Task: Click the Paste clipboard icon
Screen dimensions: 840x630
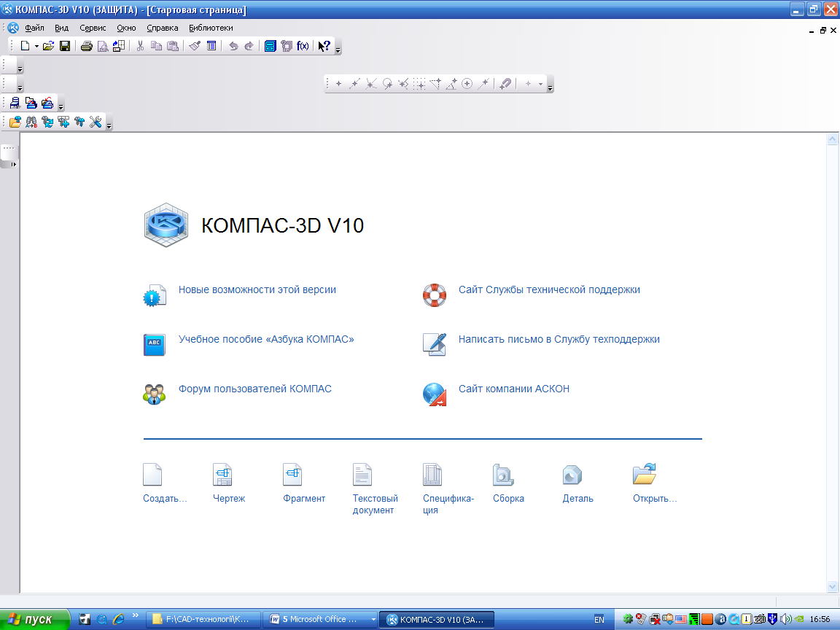Action: [173, 46]
